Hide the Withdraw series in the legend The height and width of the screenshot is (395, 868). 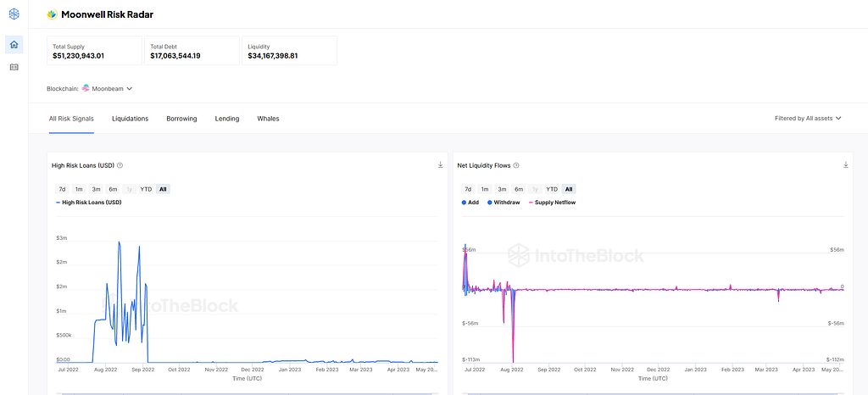[504, 203]
